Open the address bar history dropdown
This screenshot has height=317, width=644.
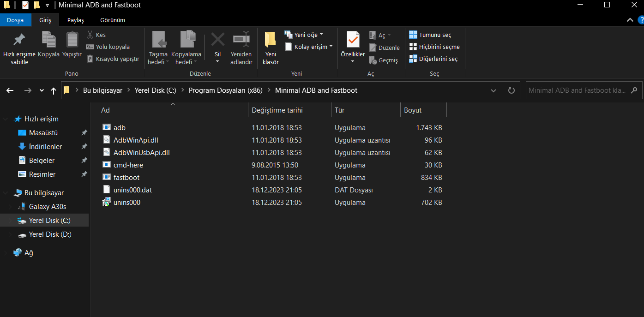point(494,90)
